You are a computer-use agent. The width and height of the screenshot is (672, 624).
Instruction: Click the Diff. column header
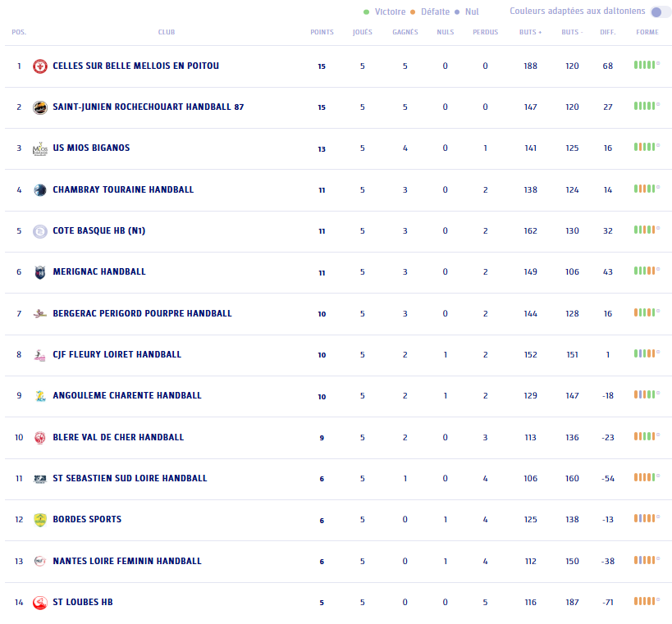click(x=607, y=33)
